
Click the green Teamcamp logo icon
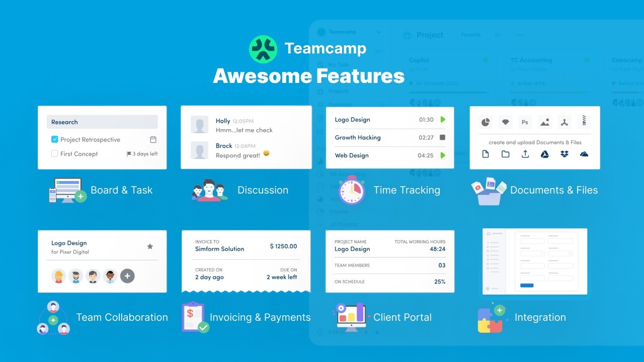click(x=263, y=49)
